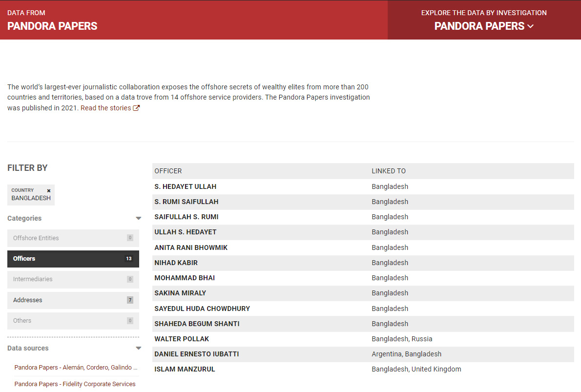Viewport: 581px width, 392px height.
Task: Click the Bangladesh, United Kingdom linked-to cell
Action: [x=416, y=369]
